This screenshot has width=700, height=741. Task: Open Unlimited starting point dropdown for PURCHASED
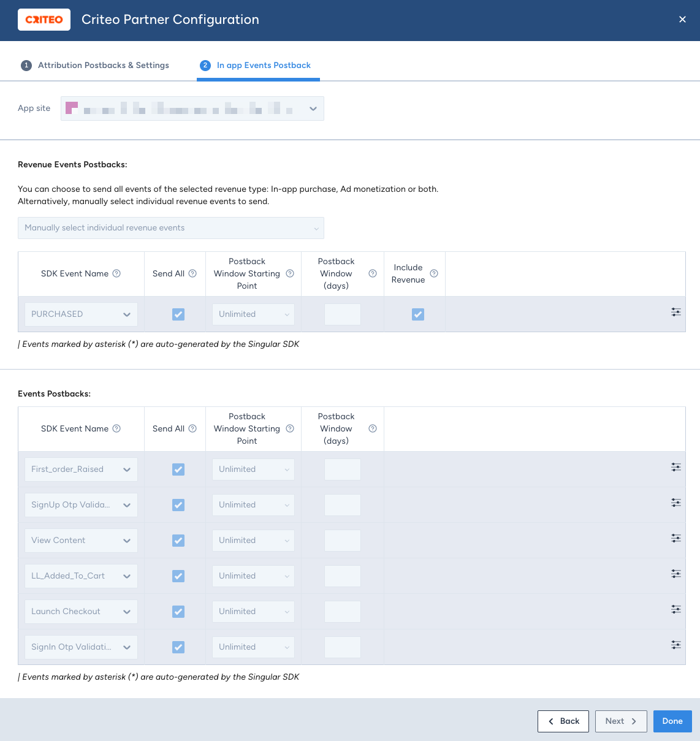coord(253,314)
